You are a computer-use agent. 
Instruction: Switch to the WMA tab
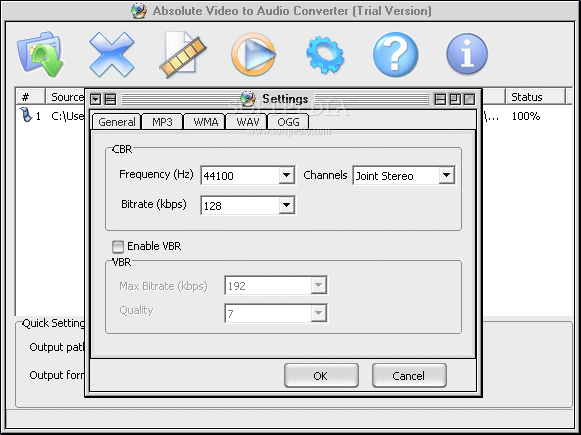pos(205,122)
